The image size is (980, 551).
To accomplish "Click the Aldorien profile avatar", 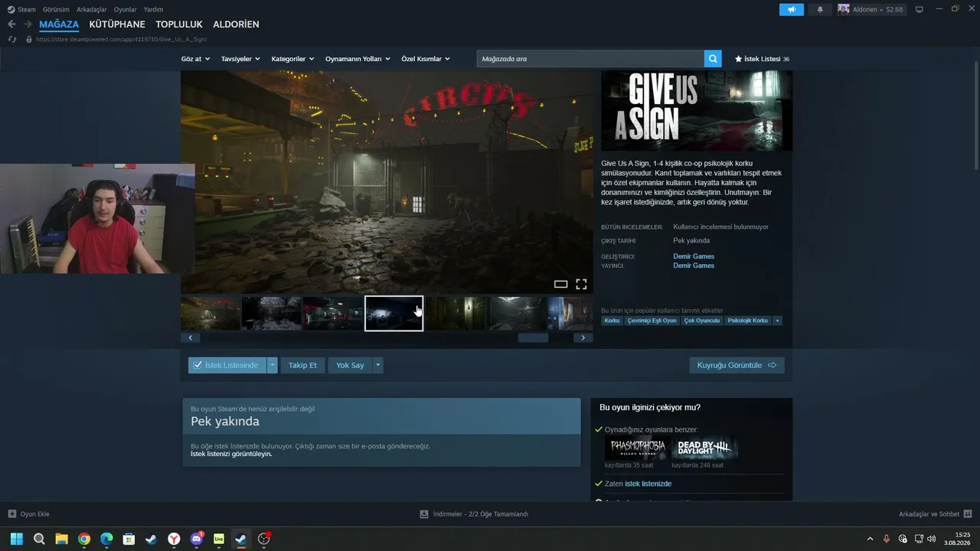I will click(844, 9).
